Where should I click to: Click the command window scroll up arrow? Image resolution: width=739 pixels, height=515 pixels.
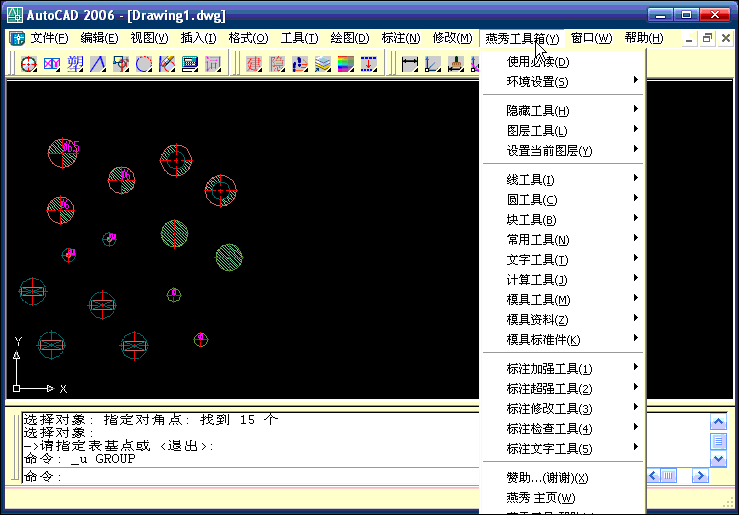[718, 422]
